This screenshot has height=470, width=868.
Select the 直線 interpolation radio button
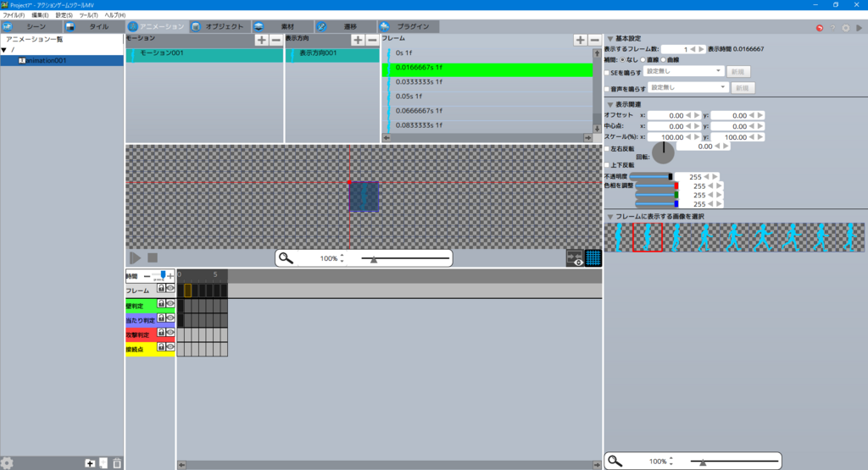[643, 60]
